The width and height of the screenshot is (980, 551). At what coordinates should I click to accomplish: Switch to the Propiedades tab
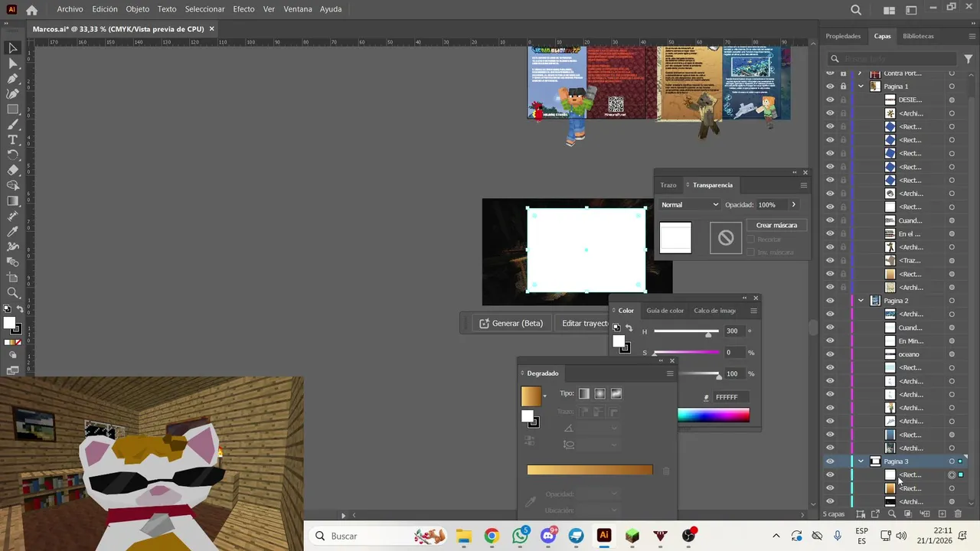[843, 36]
